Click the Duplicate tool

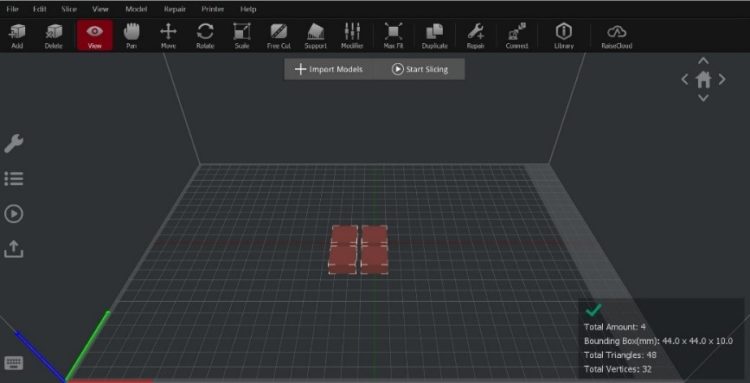click(x=435, y=35)
